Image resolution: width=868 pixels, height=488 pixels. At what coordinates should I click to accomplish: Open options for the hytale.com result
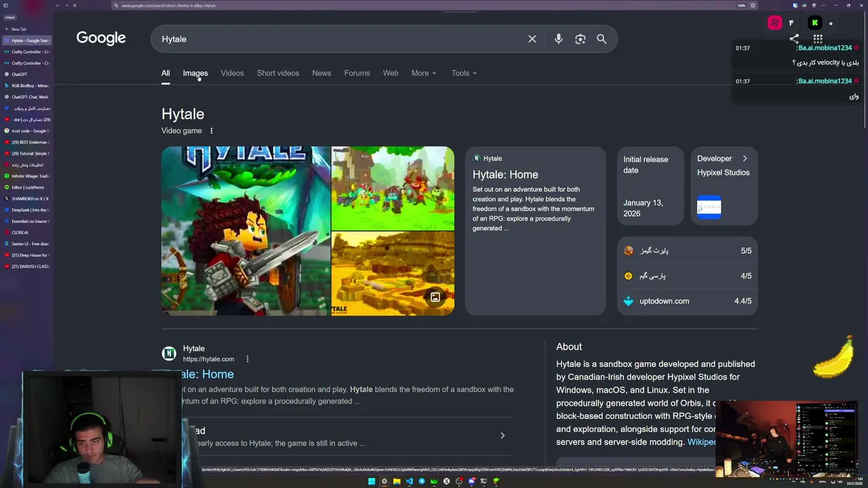(x=247, y=359)
